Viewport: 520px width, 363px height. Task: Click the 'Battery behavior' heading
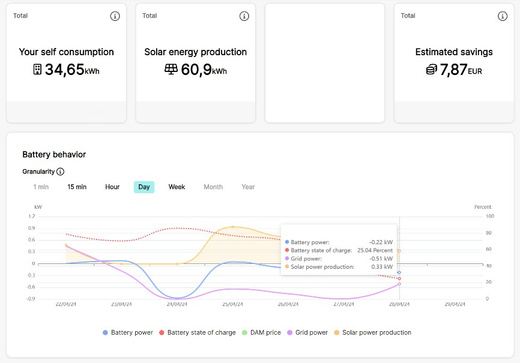(x=54, y=155)
